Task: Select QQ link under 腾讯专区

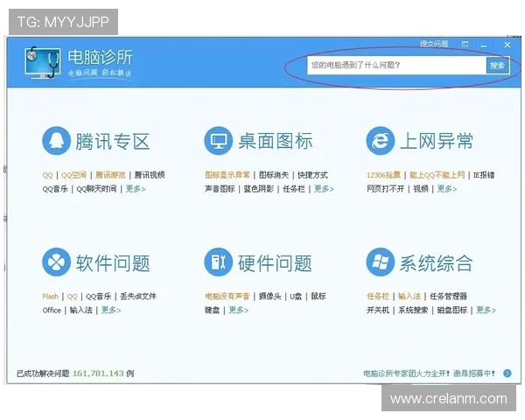Action: point(47,175)
